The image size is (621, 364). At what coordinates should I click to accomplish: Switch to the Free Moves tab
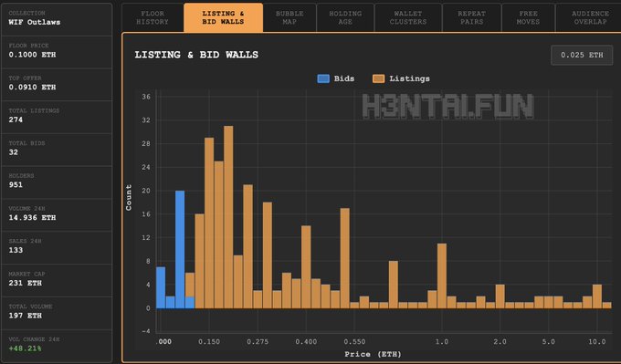click(x=529, y=18)
